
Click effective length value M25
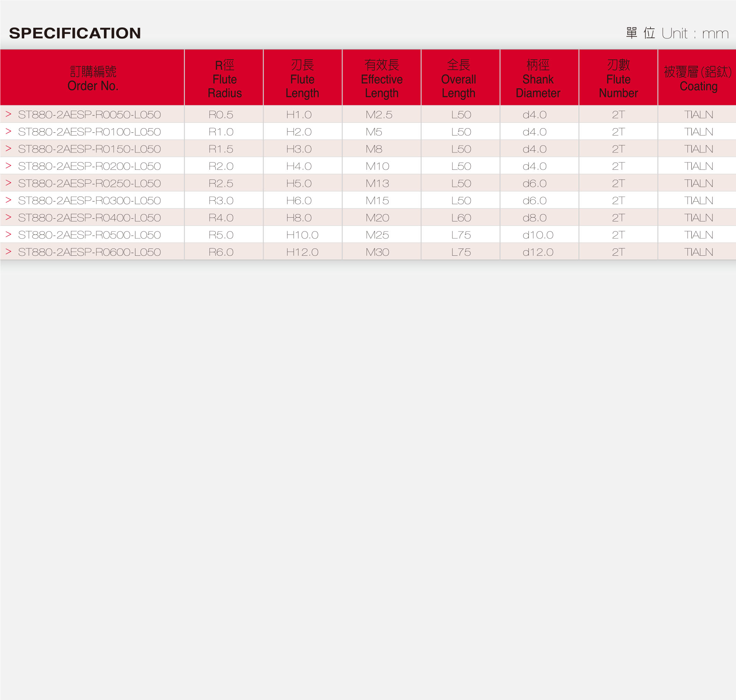pyautogui.click(x=377, y=235)
